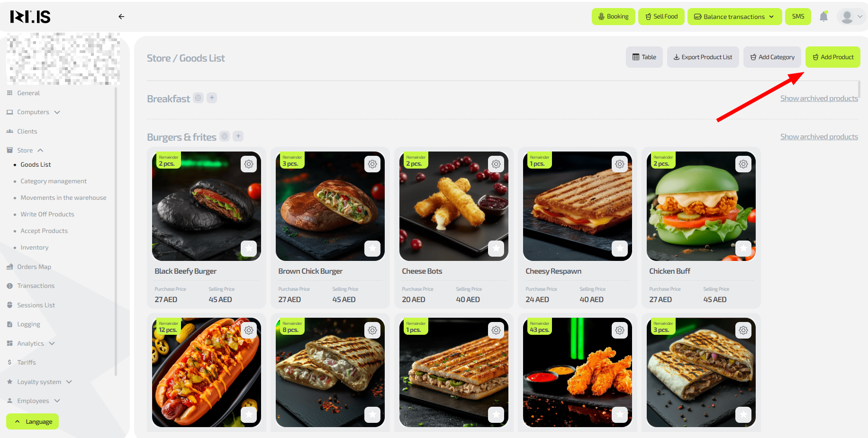Click the Add Product button

click(x=832, y=57)
